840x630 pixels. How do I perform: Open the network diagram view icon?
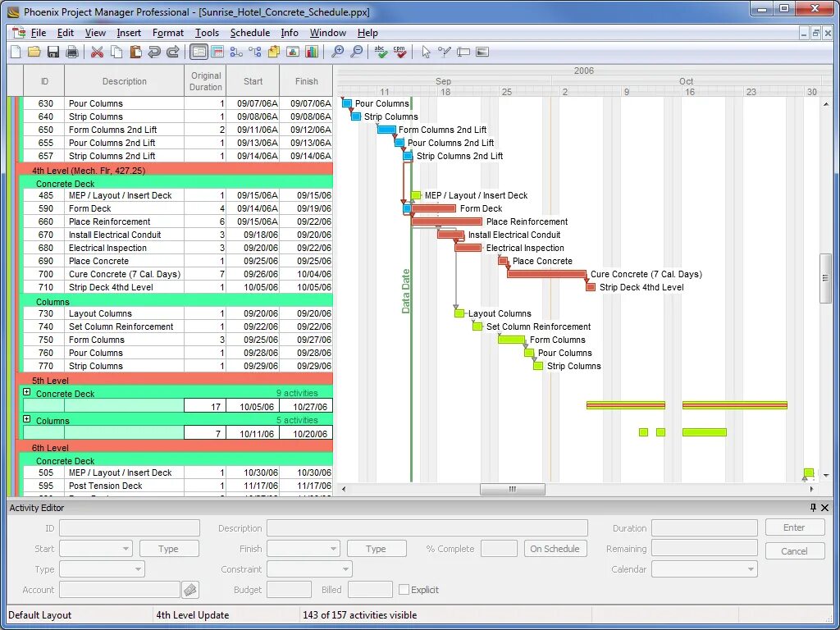point(236,52)
